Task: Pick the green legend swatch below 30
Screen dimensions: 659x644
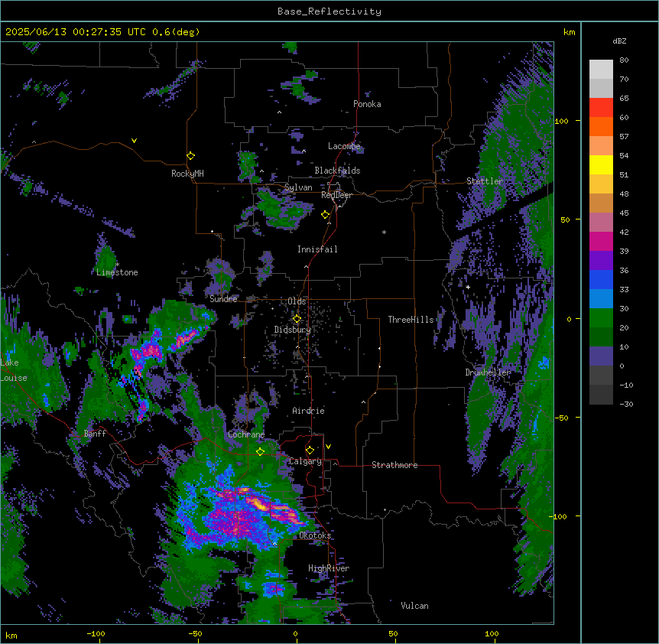Action: pyautogui.click(x=601, y=318)
